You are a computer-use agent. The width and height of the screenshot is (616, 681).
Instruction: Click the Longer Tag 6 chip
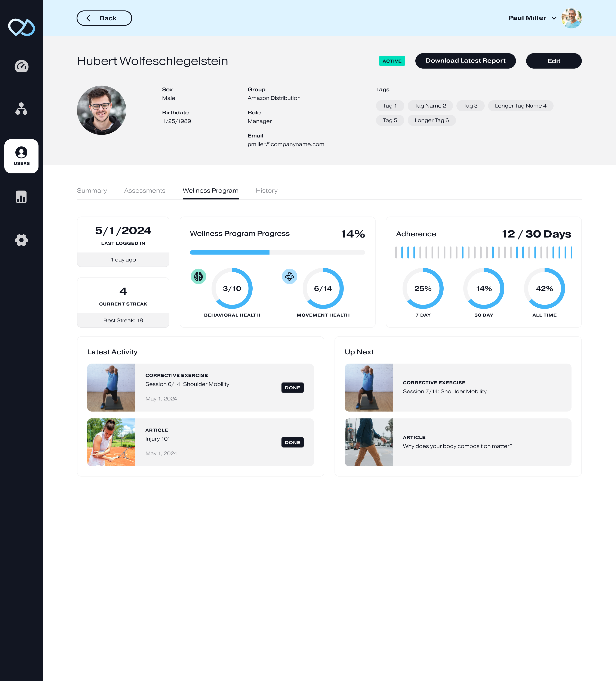431,120
